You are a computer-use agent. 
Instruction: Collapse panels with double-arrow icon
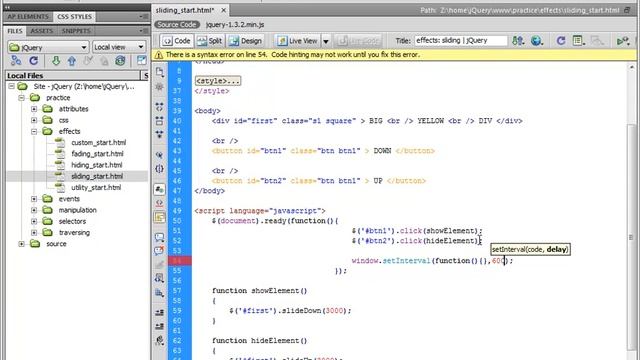[7, 7]
